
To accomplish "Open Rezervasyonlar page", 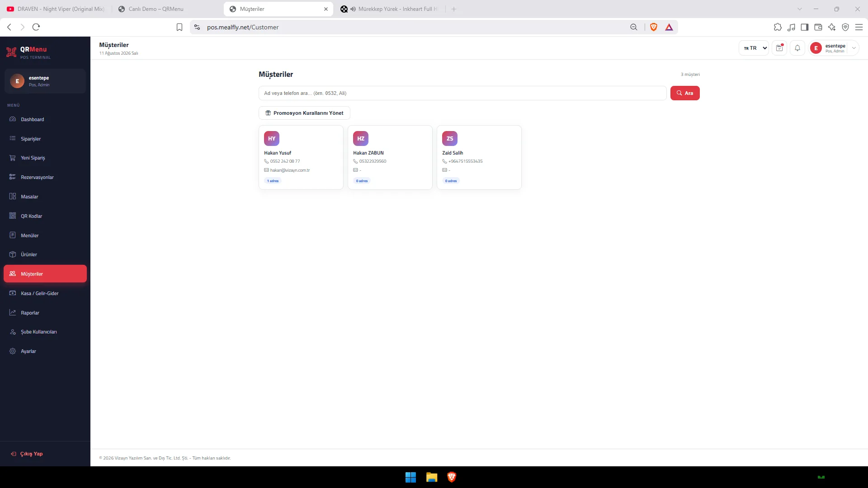I will coord(45,177).
